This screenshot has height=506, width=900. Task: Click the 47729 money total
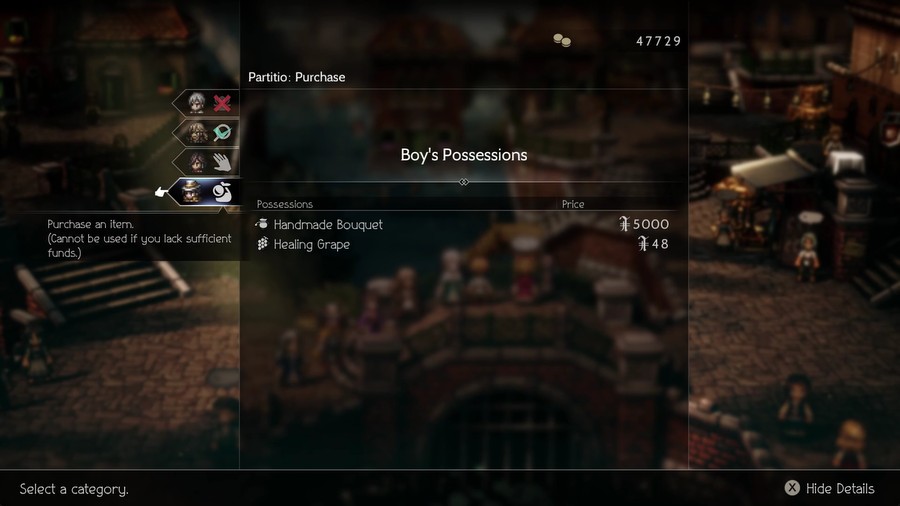click(x=658, y=41)
